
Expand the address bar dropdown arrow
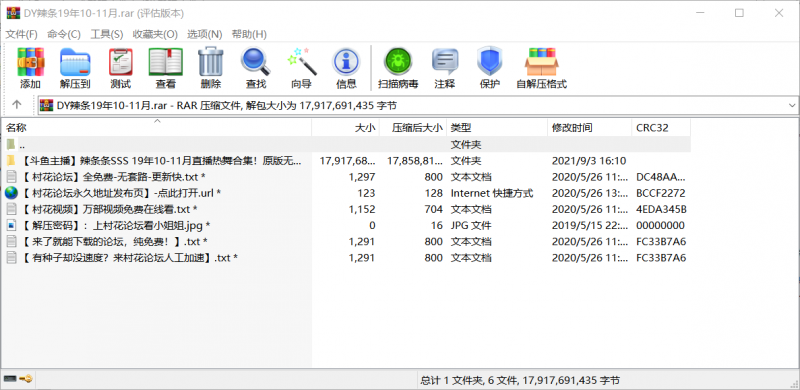pyautogui.click(x=792, y=106)
